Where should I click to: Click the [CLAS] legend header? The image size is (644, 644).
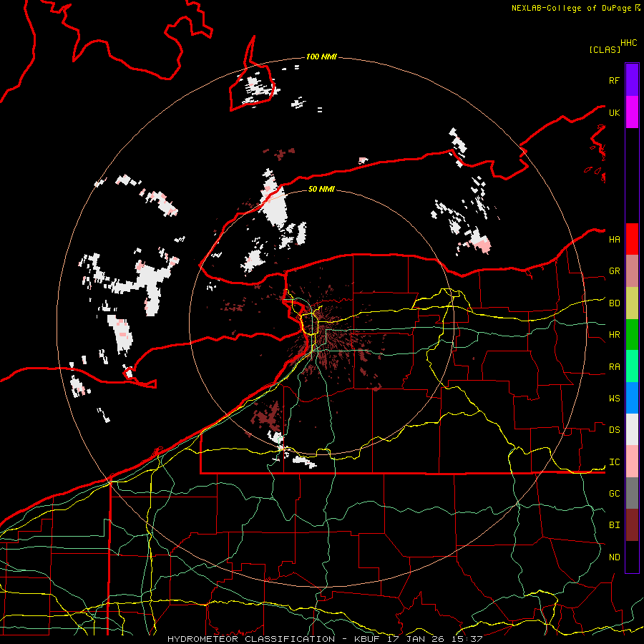point(605,49)
